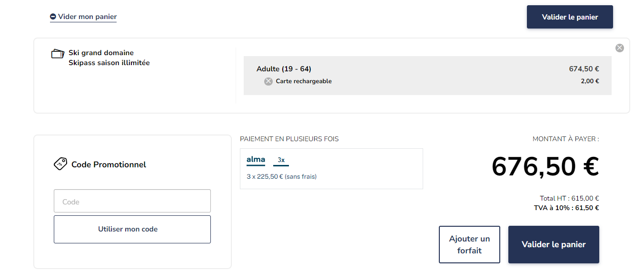Click the Adulte (19 - 64) row
The image size is (644, 270).
[427, 69]
